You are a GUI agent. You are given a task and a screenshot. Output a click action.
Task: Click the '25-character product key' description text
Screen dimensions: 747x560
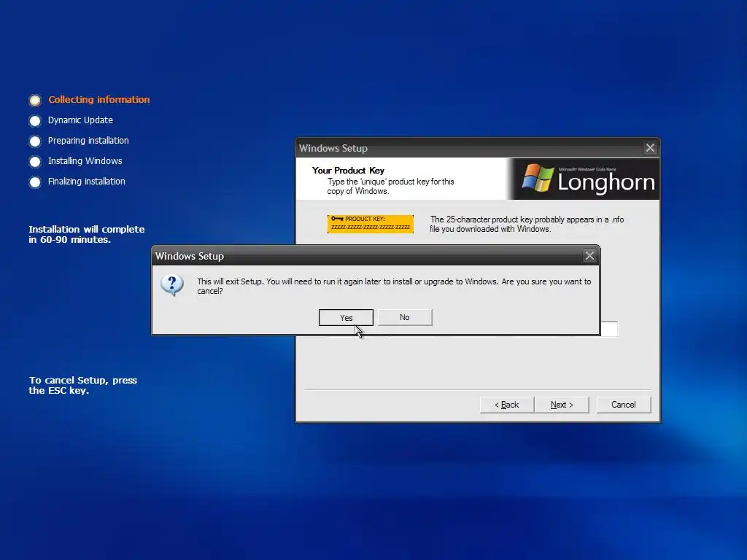coord(527,225)
